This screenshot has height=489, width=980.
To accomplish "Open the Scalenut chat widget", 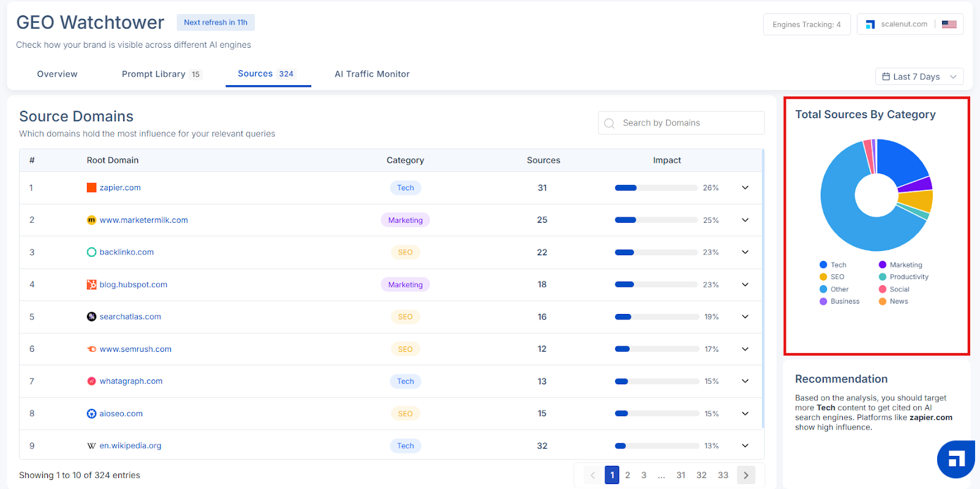I will [956, 459].
